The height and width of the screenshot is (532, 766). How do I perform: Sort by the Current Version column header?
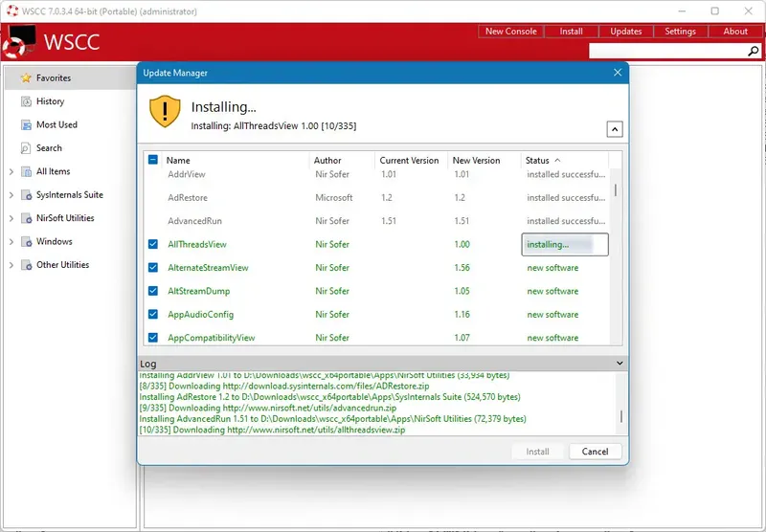pyautogui.click(x=412, y=160)
